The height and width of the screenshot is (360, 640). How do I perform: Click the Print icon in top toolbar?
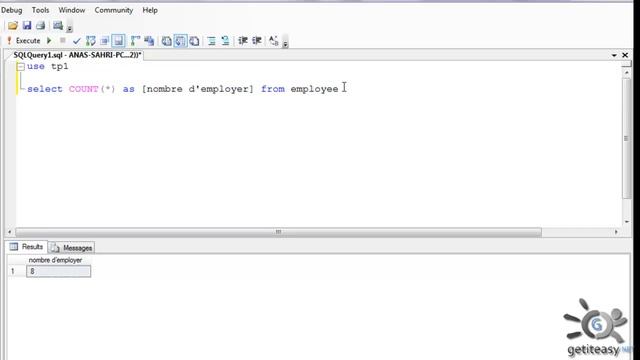pos(40,26)
